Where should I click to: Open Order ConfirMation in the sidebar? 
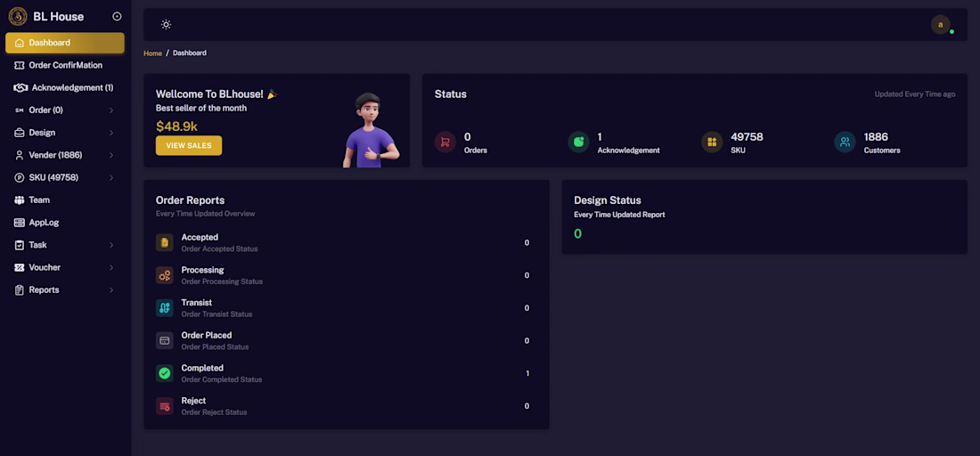65,65
